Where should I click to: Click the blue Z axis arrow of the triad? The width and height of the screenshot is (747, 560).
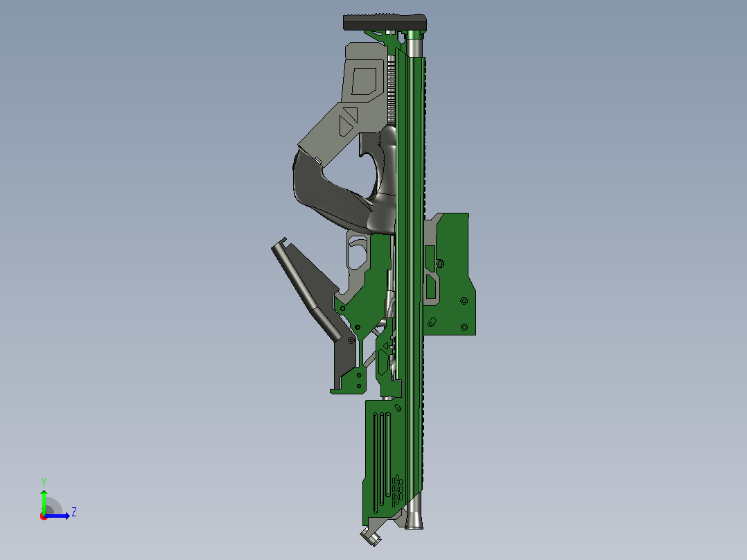(x=58, y=516)
